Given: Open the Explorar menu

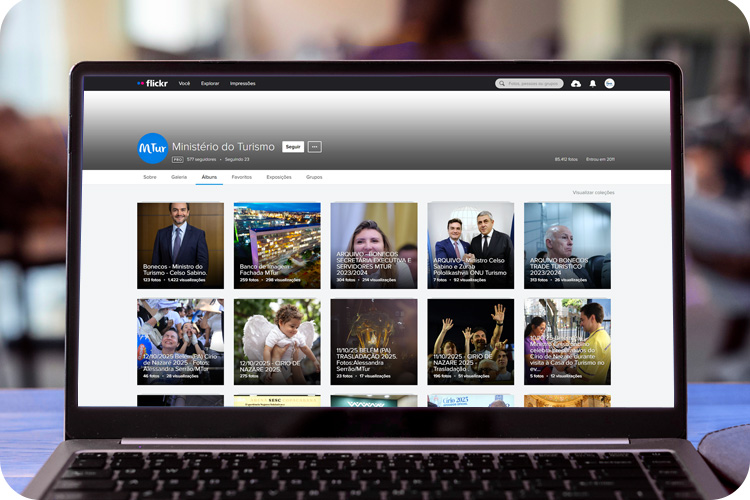Looking at the screenshot, I should pyautogui.click(x=210, y=84).
